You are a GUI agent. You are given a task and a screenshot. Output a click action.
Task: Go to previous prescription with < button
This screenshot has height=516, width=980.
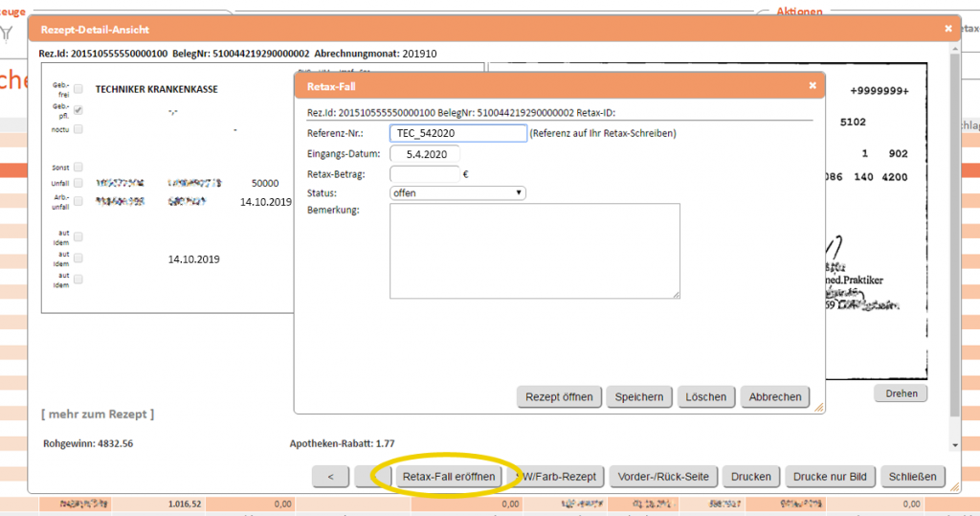[330, 476]
